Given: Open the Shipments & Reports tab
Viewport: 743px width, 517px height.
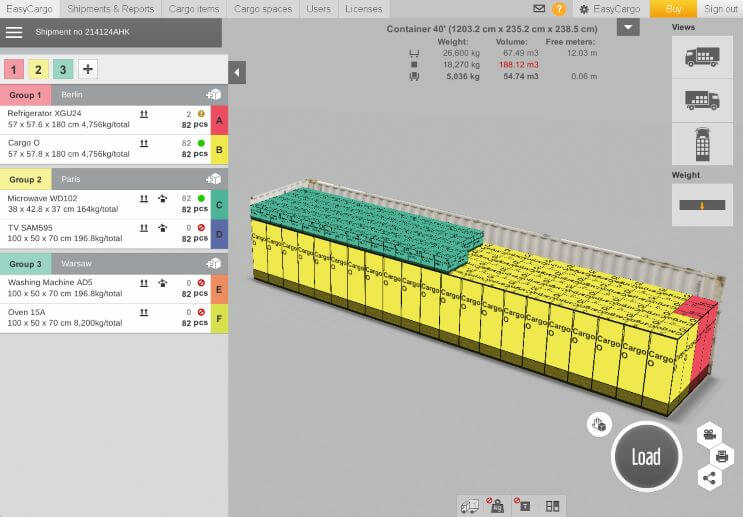Looking at the screenshot, I should click(111, 9).
